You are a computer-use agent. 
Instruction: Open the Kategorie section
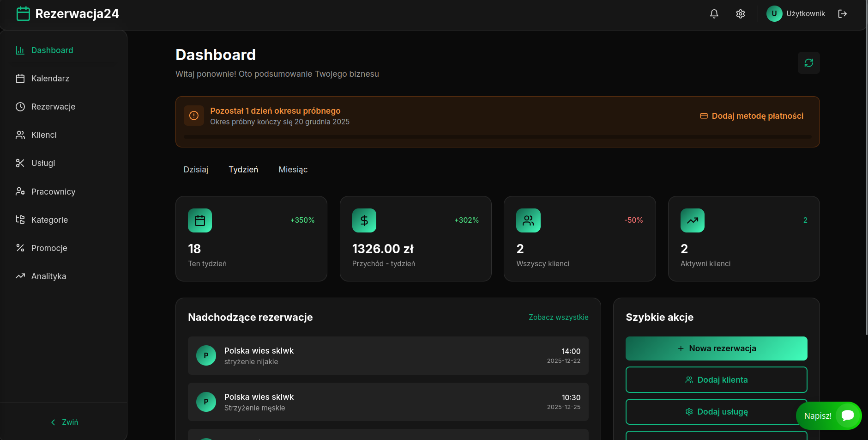tap(20, 220)
